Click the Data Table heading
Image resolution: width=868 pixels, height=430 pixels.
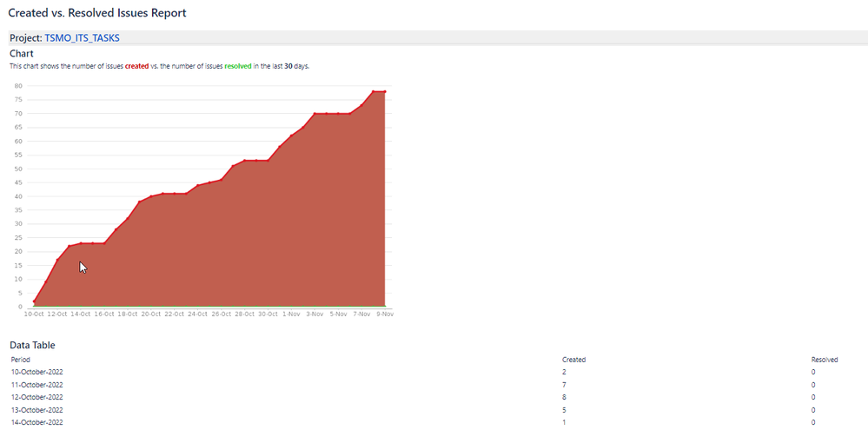[32, 346]
